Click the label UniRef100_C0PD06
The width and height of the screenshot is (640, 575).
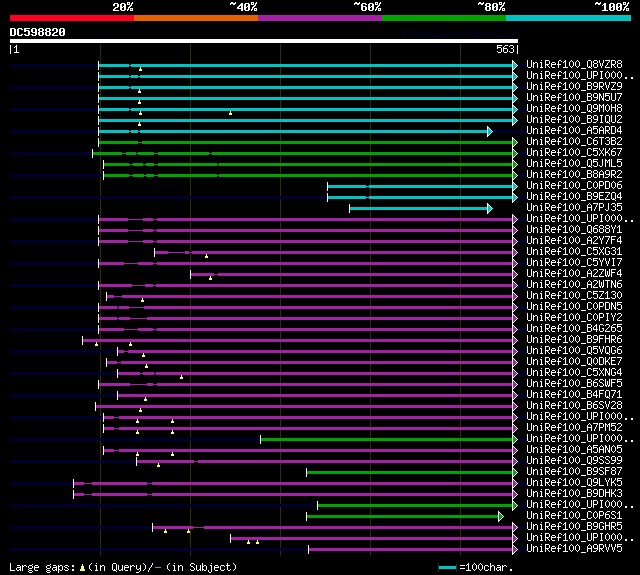(x=574, y=186)
